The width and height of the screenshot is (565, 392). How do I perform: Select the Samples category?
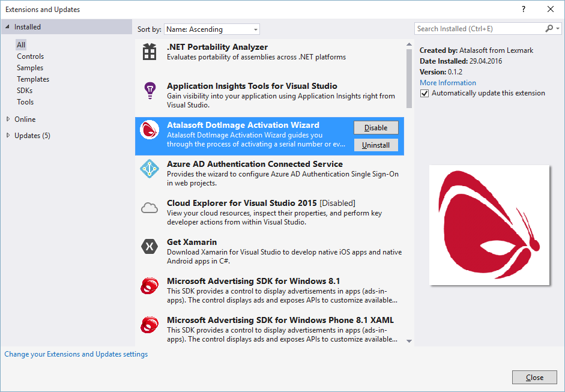pos(30,68)
